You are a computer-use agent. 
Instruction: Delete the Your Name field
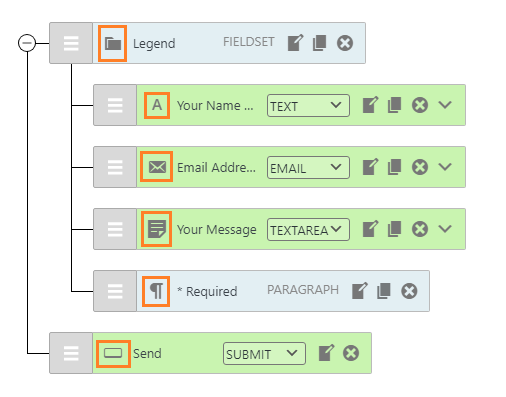[420, 105]
